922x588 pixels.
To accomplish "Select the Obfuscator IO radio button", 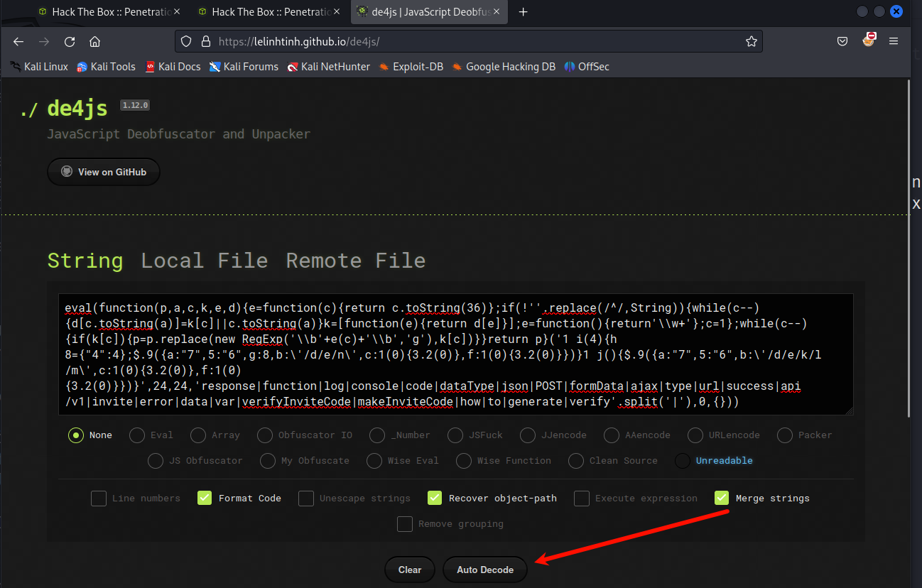I will [265, 435].
